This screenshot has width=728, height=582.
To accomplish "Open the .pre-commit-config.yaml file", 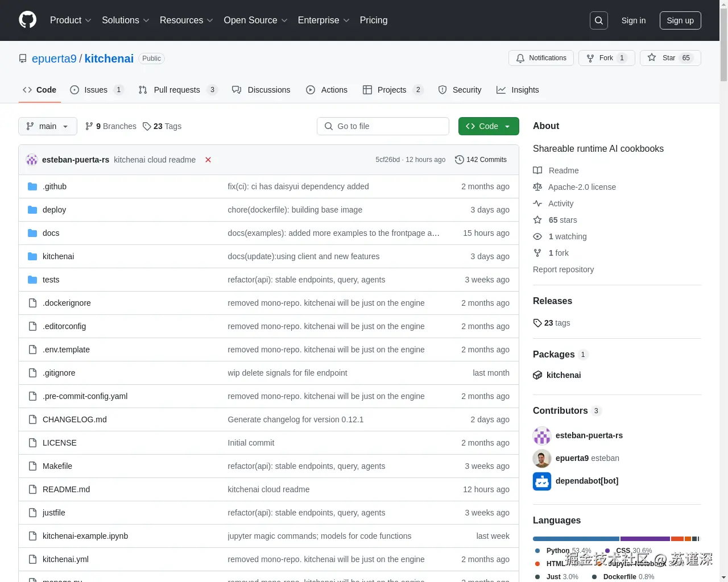I will [85, 396].
